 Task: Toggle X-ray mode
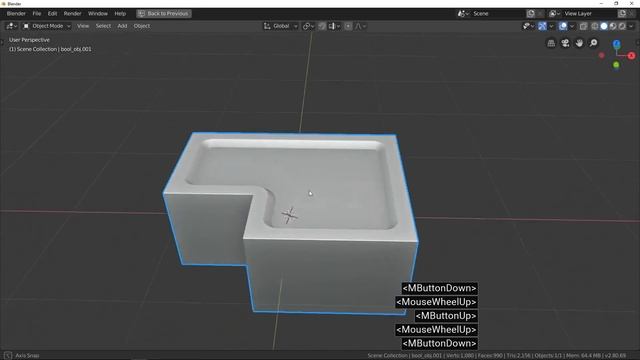tap(583, 26)
